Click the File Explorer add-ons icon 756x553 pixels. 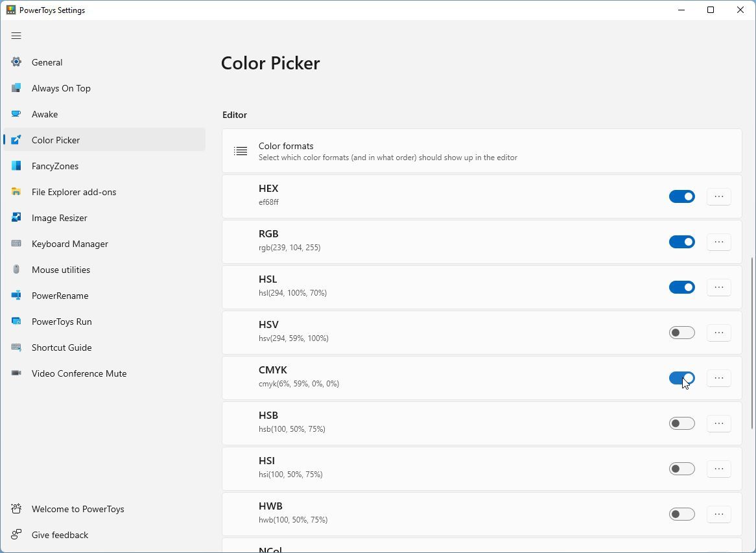pos(16,191)
